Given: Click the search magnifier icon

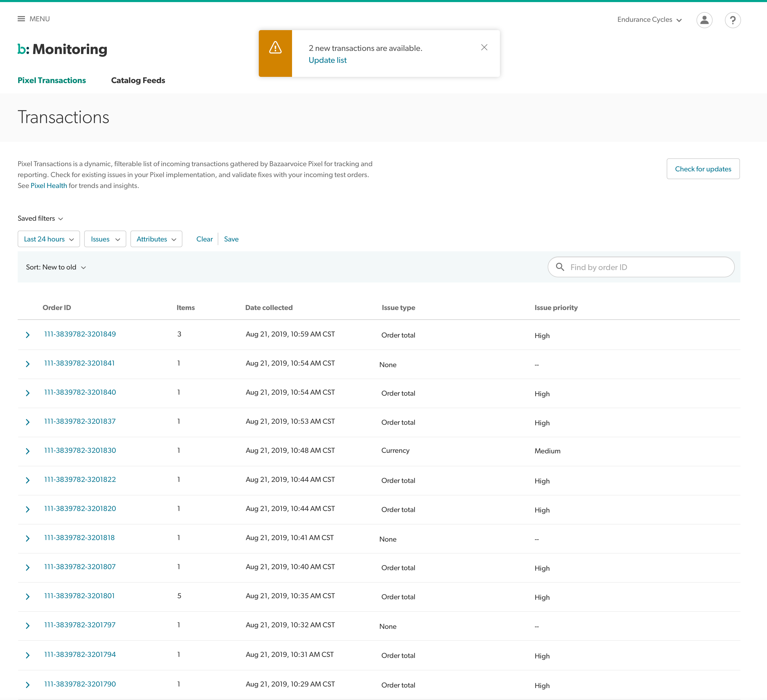Looking at the screenshot, I should (560, 267).
